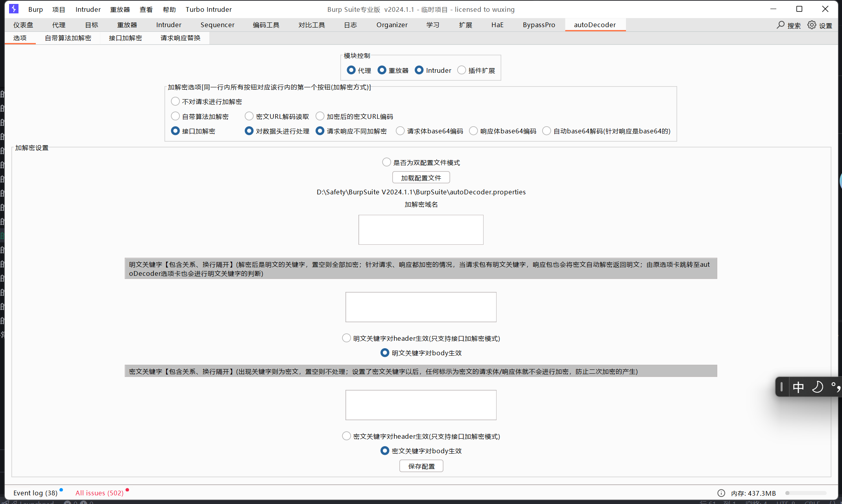Toggle 是否为双配置文件模式 option
Screen dimensions: 842x504
[386, 162]
